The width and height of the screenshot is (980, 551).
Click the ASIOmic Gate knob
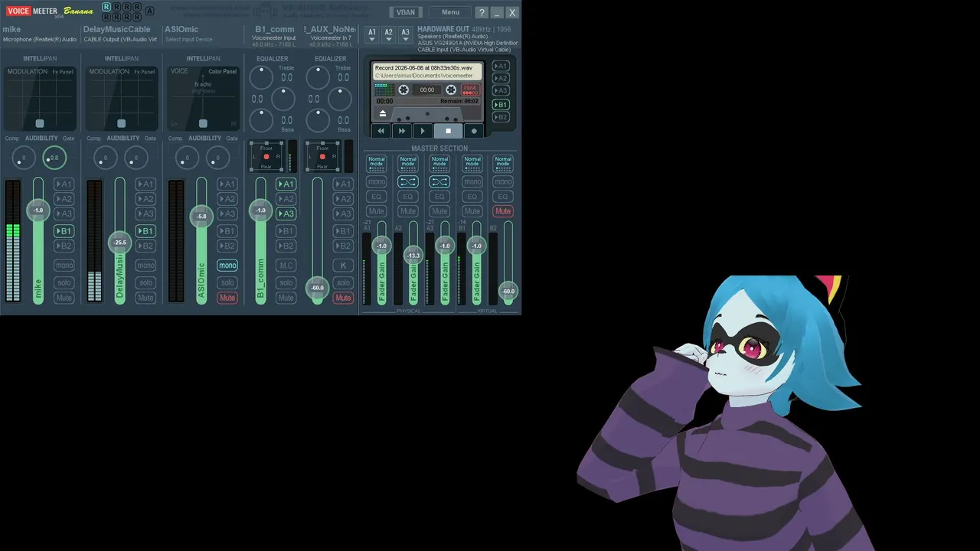point(217,158)
